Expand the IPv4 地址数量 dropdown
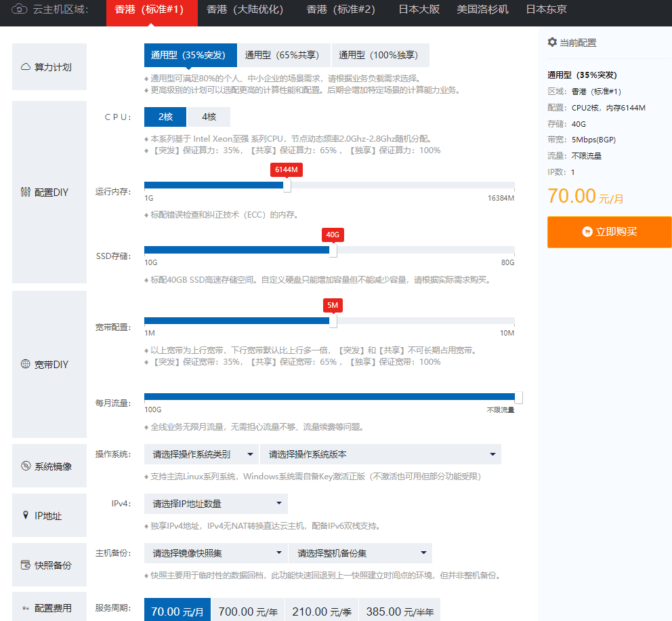Image resolution: width=672 pixels, height=621 pixels. pos(214,504)
